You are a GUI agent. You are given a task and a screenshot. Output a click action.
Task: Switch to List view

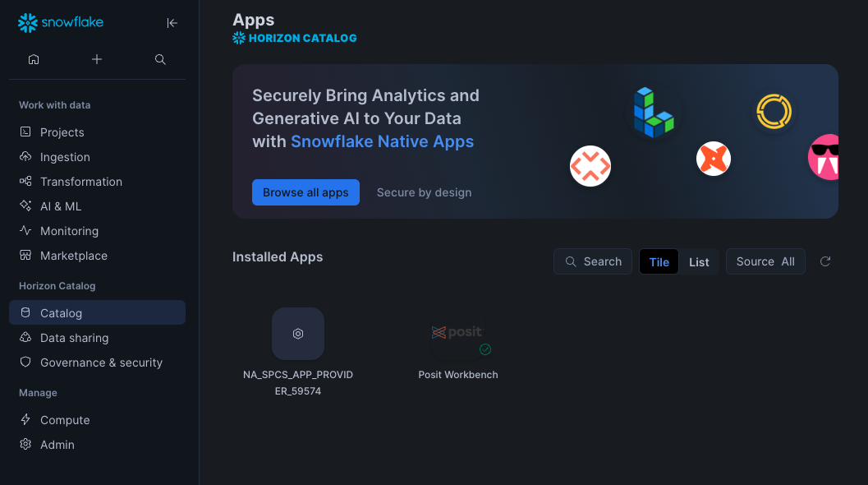point(699,261)
